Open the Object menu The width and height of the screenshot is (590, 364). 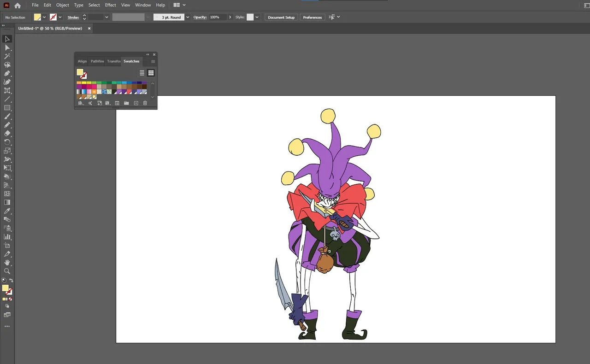(x=63, y=5)
